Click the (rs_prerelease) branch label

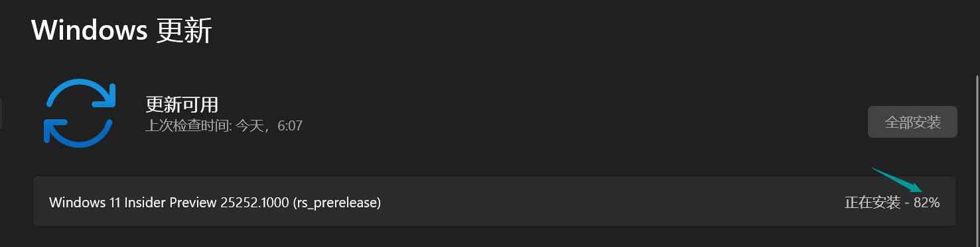coord(337,203)
